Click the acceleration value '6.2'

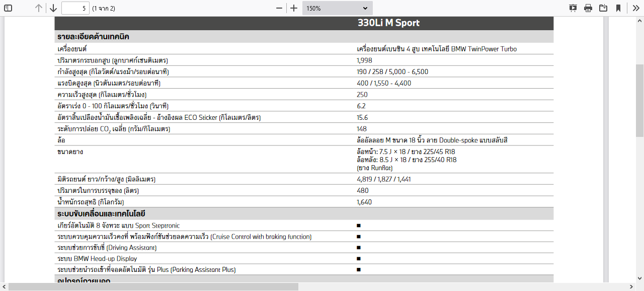[361, 106]
